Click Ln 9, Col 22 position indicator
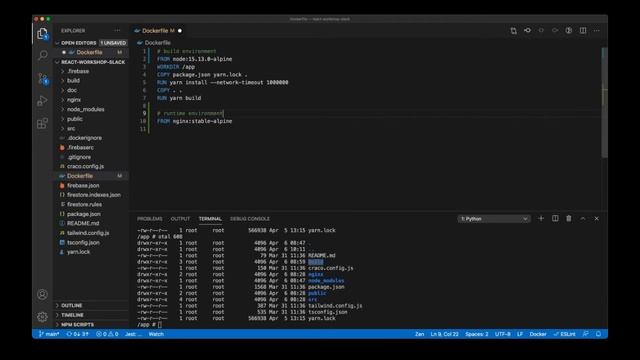 click(x=444, y=334)
